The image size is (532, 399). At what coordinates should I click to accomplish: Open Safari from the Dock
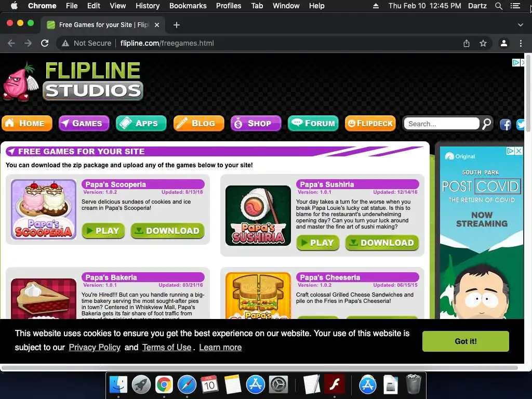(x=187, y=385)
